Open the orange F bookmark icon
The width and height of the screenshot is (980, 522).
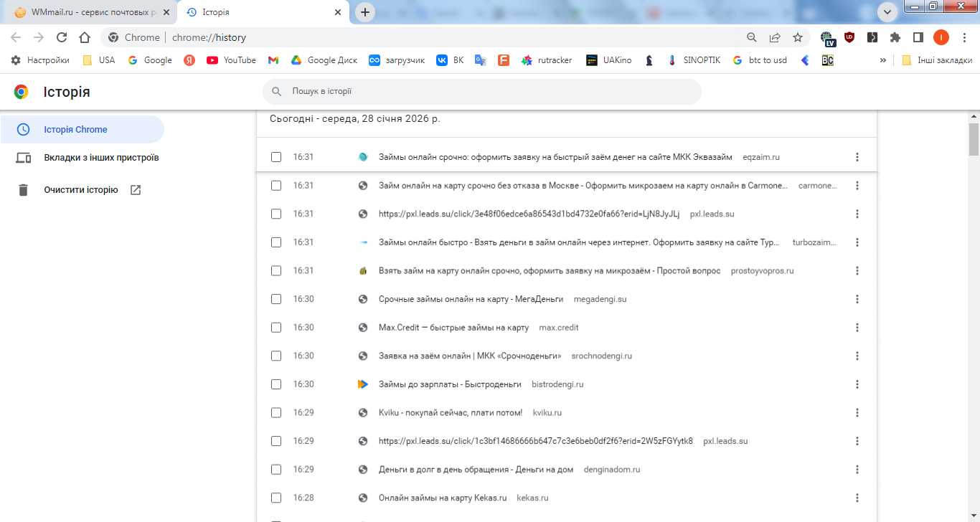tap(504, 60)
